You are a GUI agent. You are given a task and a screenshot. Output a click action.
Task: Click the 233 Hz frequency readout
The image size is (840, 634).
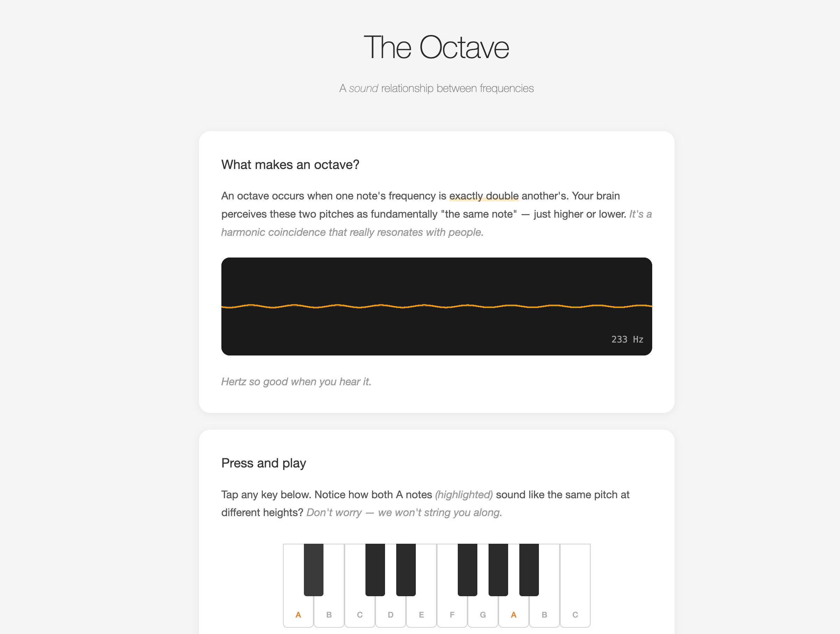pyautogui.click(x=627, y=339)
